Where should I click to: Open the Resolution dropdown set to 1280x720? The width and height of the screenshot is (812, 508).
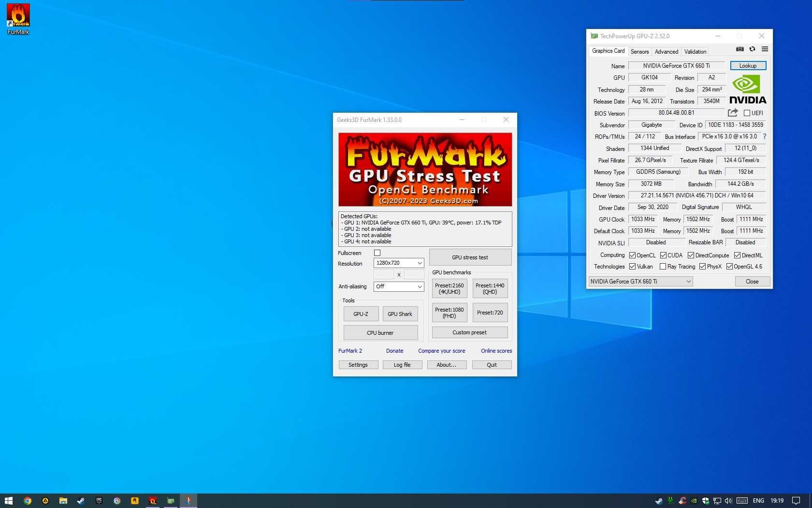(399, 263)
